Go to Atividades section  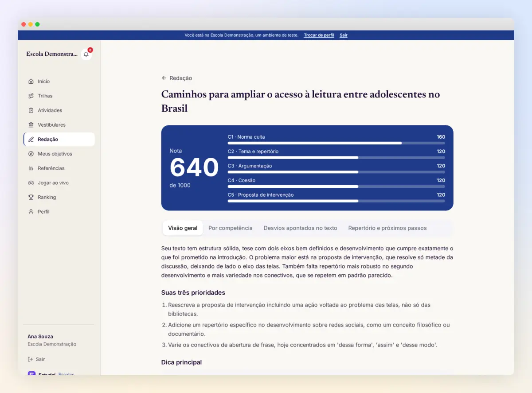pyautogui.click(x=59, y=110)
